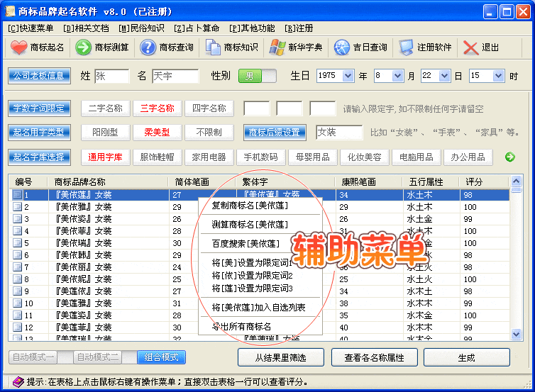The width and height of the screenshot is (535, 392).
Task: Click green arrow for more 字库 categories
Action: tap(510, 157)
